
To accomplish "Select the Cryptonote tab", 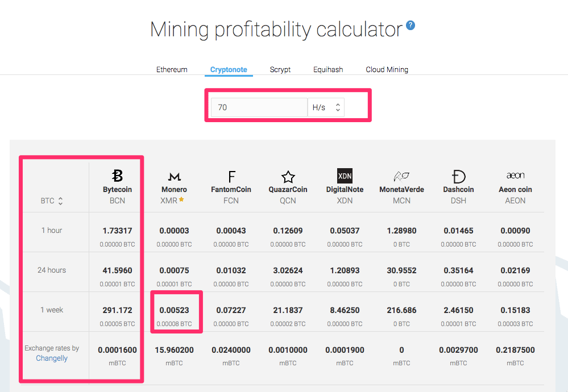I will pyautogui.click(x=229, y=69).
